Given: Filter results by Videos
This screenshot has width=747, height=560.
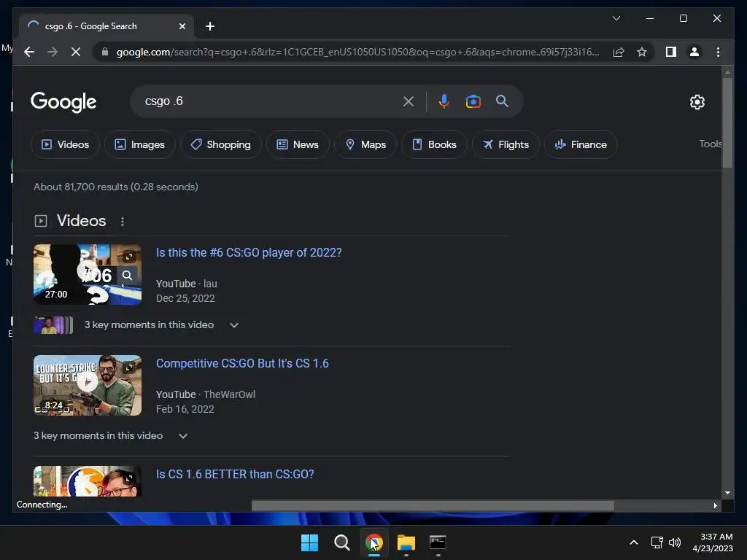Looking at the screenshot, I should tap(65, 144).
